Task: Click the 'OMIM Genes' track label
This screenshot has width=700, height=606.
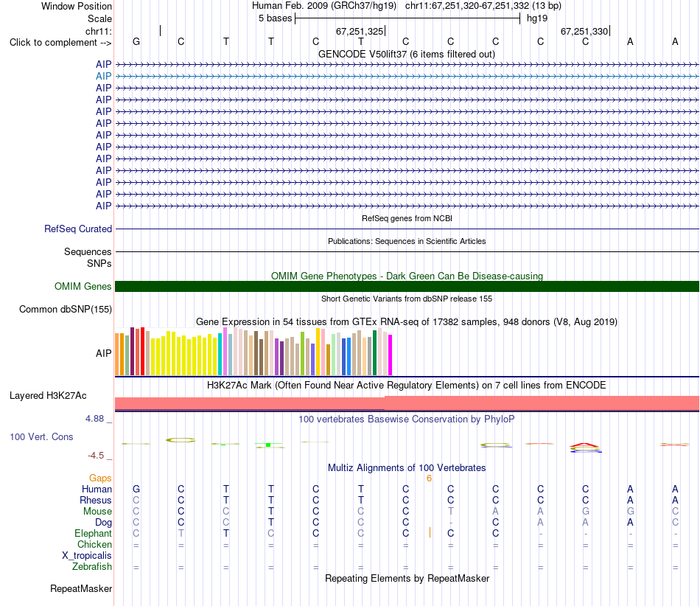Action: tap(83, 286)
